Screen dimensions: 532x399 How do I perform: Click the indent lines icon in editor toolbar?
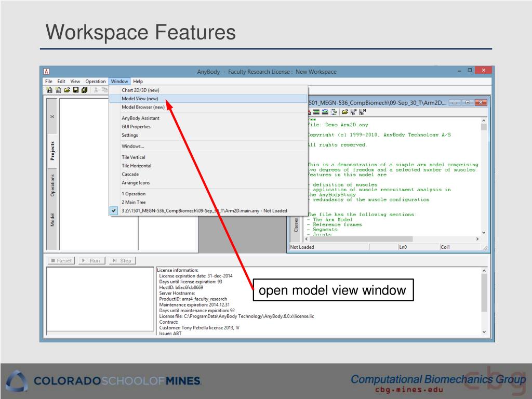click(x=334, y=112)
